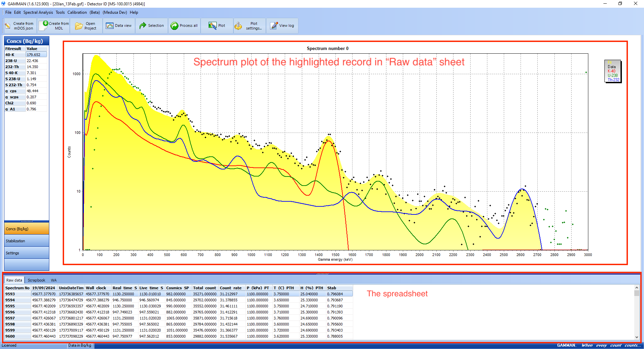This screenshot has height=349, width=644.
Task: Select the Concs (Bq/kg) panel button
Action: coord(26,229)
